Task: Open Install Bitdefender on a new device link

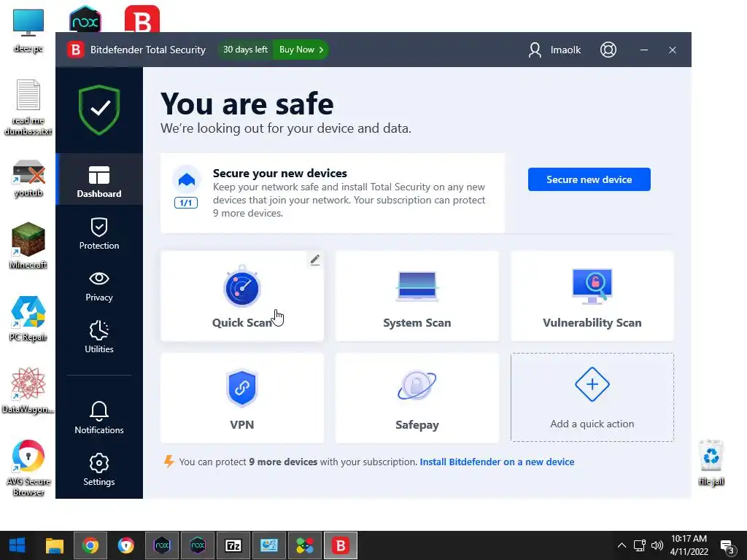Action: (497, 462)
